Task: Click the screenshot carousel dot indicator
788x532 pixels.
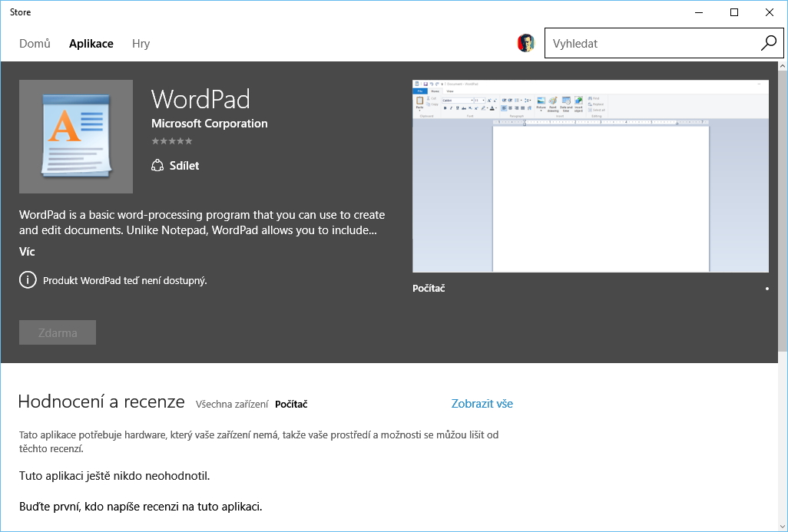Action: (766, 289)
